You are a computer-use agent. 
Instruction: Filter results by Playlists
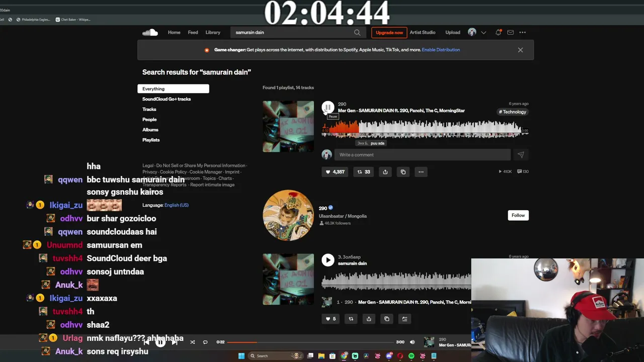tap(151, 140)
